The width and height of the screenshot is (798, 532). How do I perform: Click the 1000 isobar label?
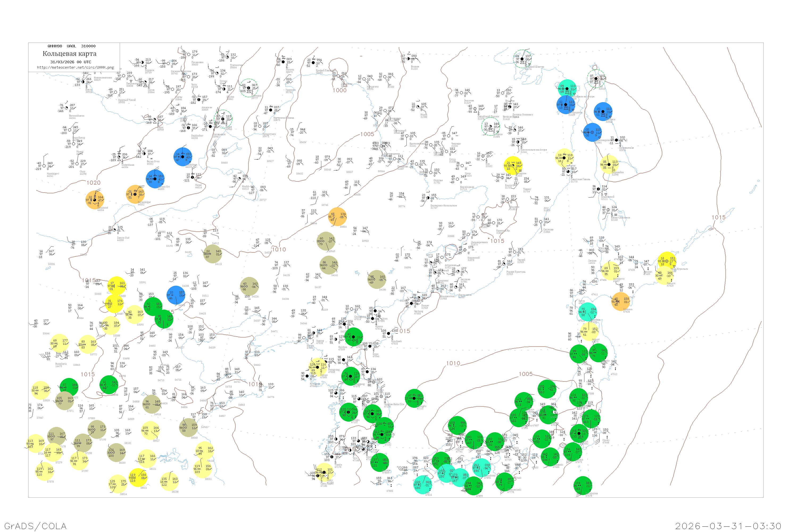tap(339, 90)
